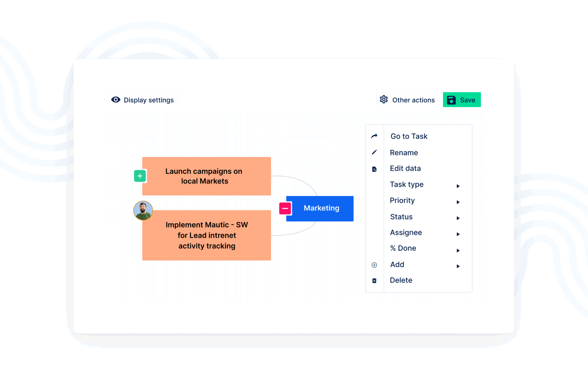The height and width of the screenshot is (392, 588).
Task: Click the eye icon beside Display settings
Action: pos(116,100)
